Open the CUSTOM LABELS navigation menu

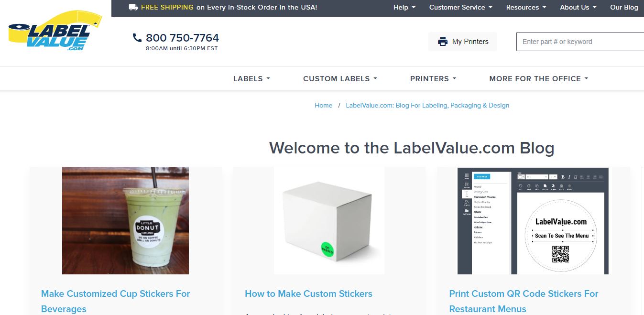(x=340, y=78)
